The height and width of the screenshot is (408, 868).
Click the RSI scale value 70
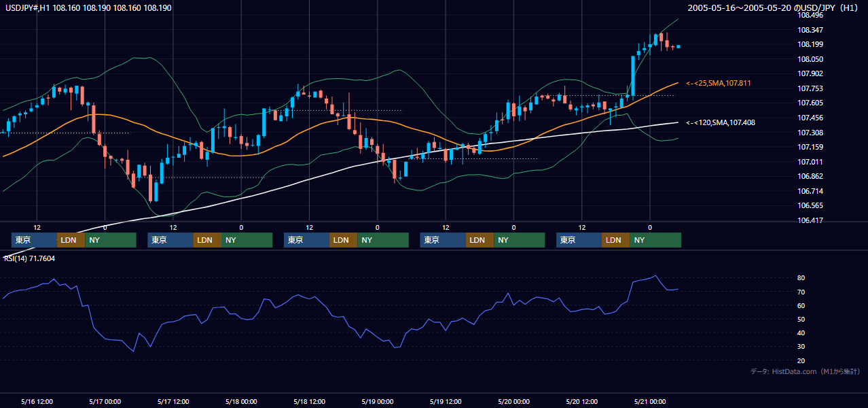[x=801, y=292]
